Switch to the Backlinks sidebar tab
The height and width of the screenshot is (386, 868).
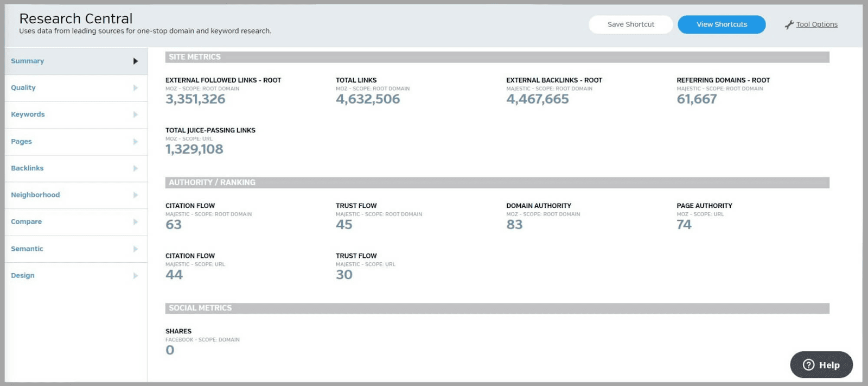pyautogui.click(x=27, y=168)
